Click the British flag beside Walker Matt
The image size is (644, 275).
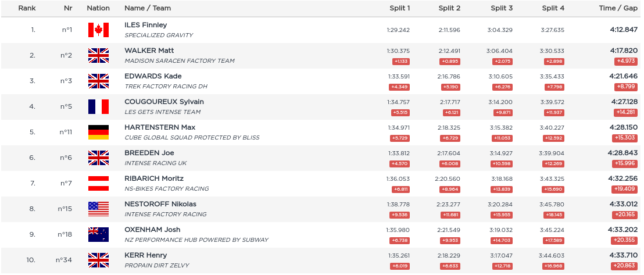pos(98,55)
